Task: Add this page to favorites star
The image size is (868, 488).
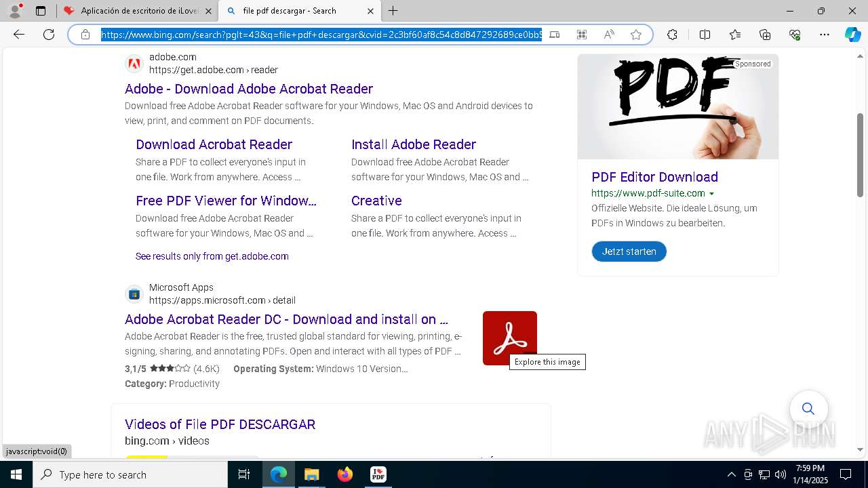Action: click(636, 35)
